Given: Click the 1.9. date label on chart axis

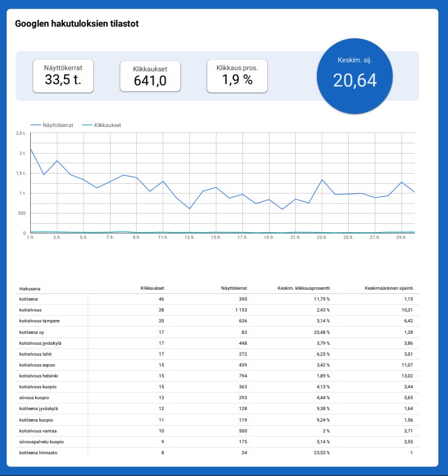Looking at the screenshot, I should pos(30,238).
